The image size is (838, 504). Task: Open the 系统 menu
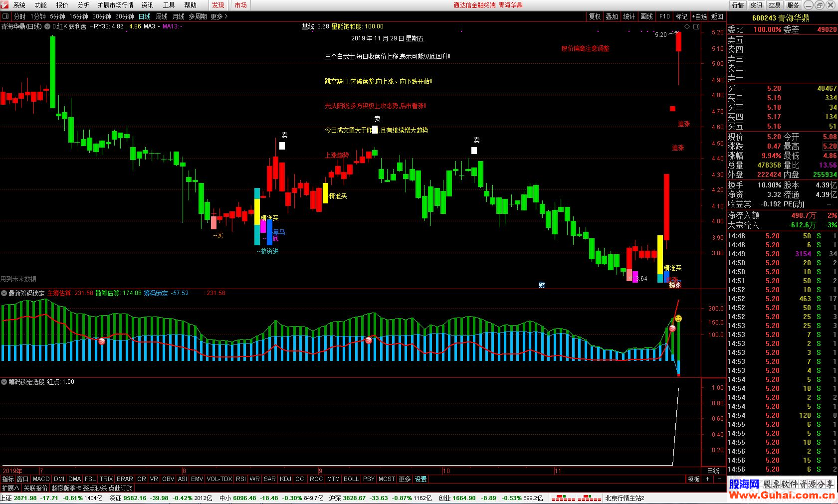click(x=19, y=5)
